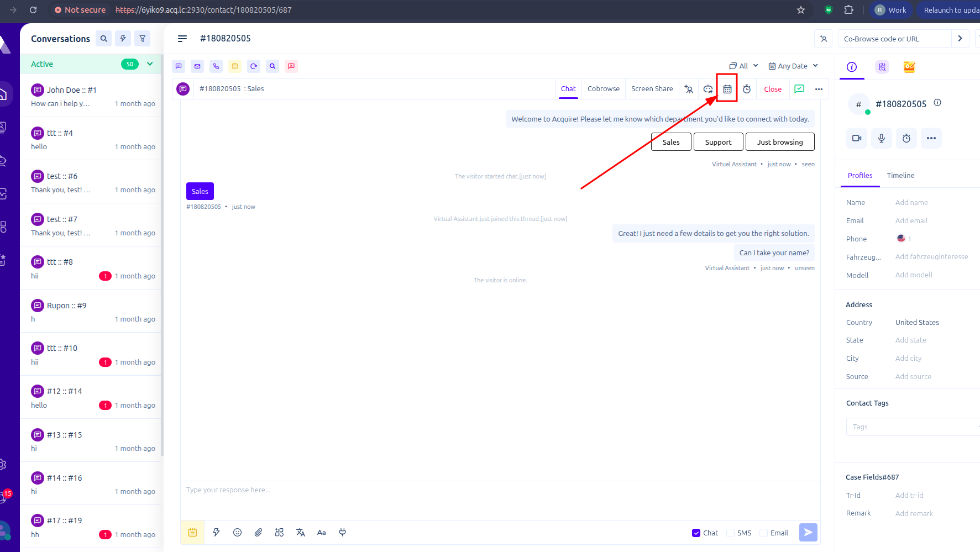Open the Timeline tab

click(900, 176)
